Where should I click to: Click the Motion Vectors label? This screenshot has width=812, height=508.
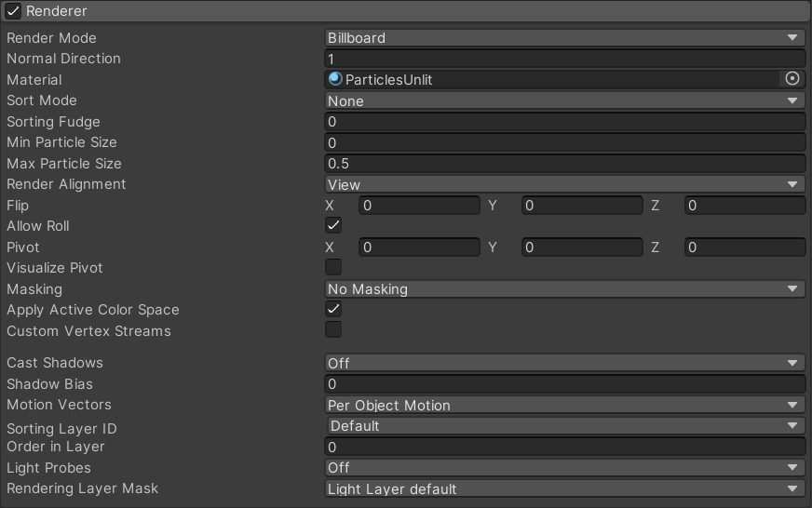[x=59, y=405]
